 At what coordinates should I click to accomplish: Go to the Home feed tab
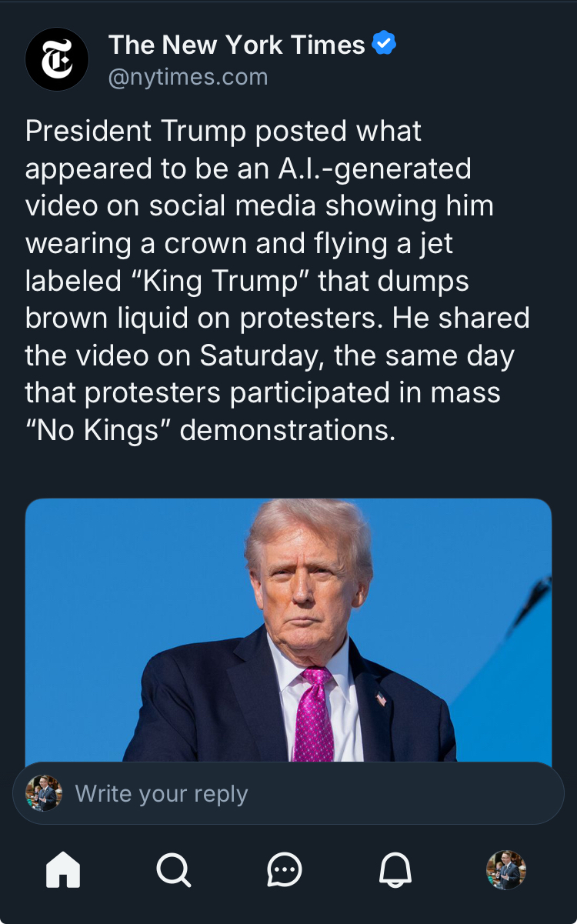[x=63, y=871]
